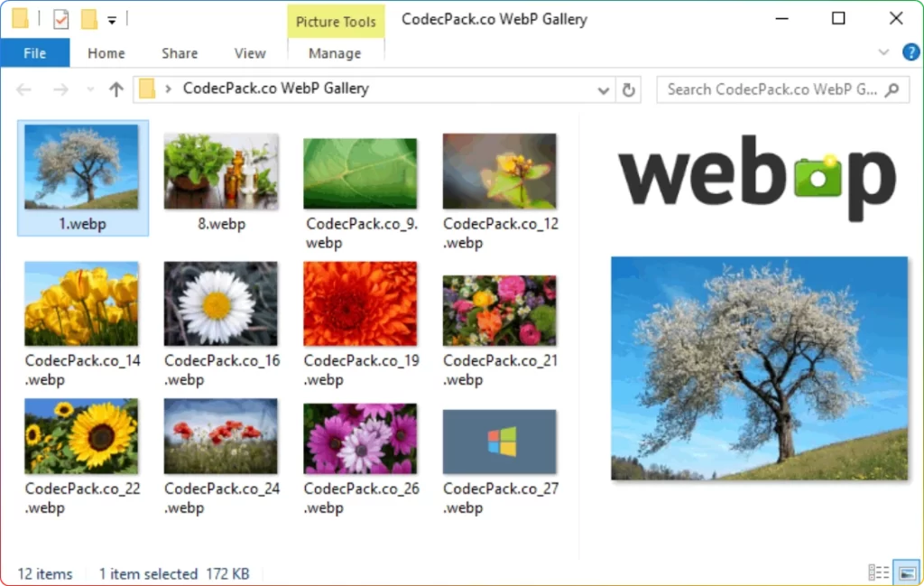Click the 'CodecPack.co_14 .webp' file name
Image resolution: width=924 pixels, height=586 pixels.
82,370
